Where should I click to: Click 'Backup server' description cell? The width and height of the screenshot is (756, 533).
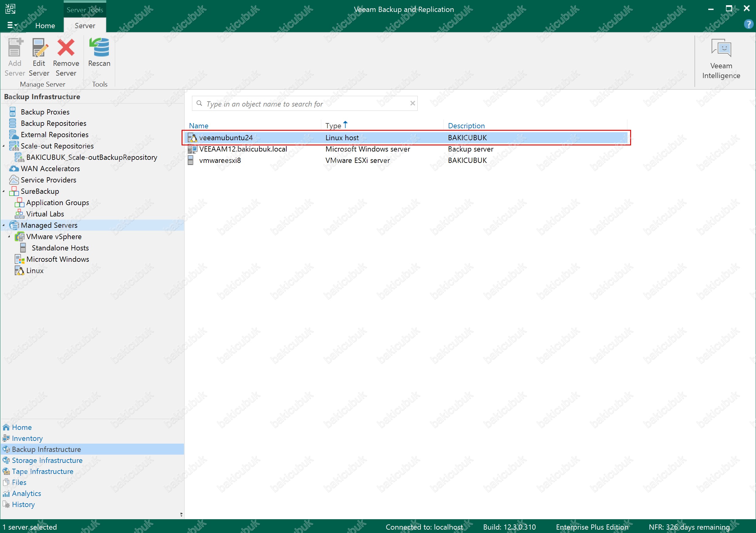pos(471,149)
